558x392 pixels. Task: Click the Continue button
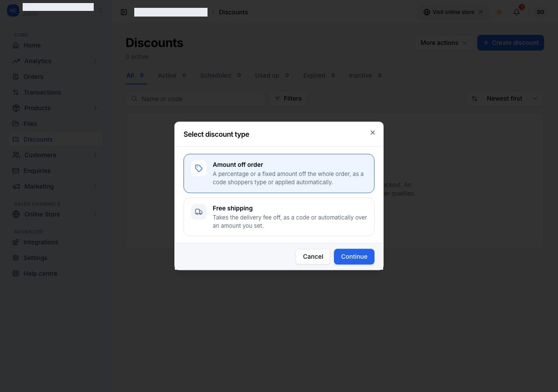(354, 257)
